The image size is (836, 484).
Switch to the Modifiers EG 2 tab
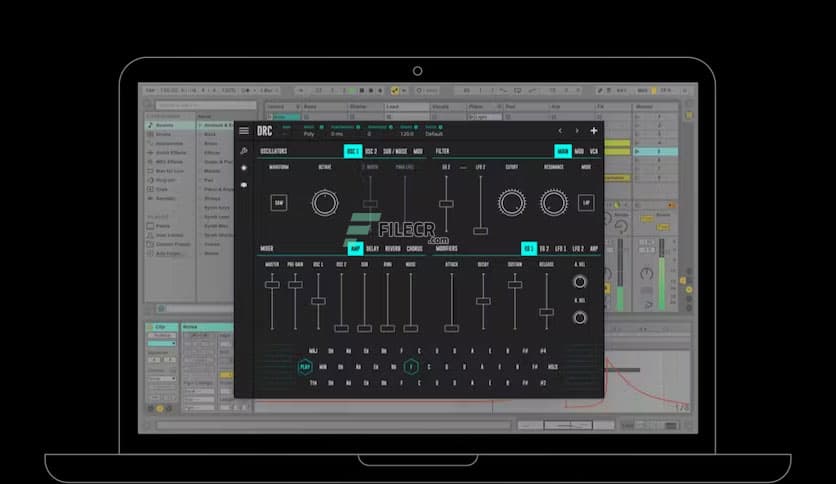pyautogui.click(x=544, y=249)
